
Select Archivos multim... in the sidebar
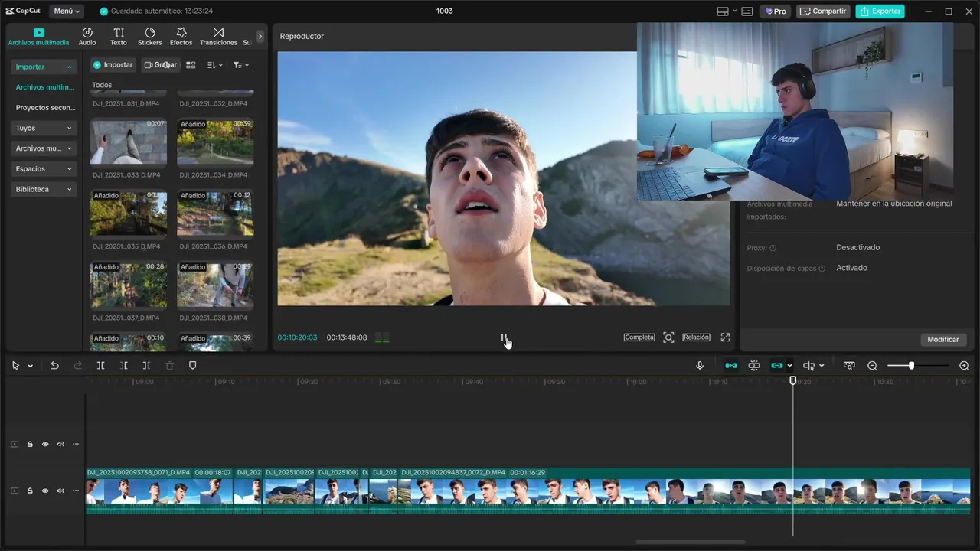(x=44, y=87)
